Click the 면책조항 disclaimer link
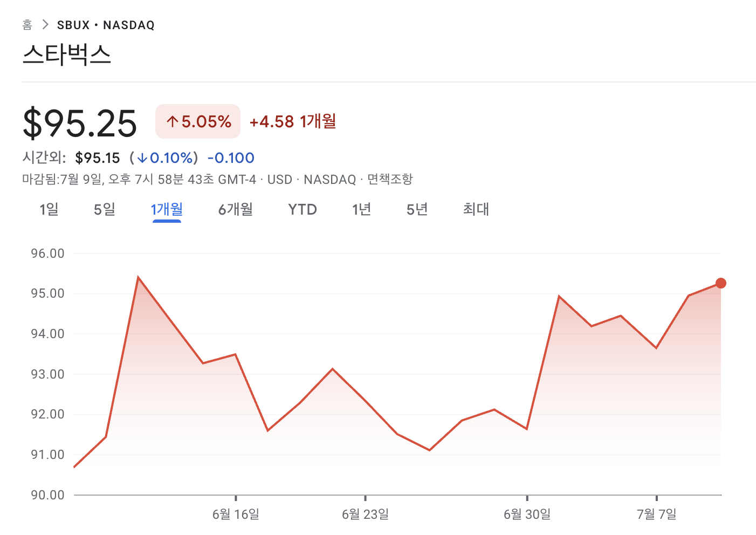This screenshot has height=535, width=756. (390, 179)
